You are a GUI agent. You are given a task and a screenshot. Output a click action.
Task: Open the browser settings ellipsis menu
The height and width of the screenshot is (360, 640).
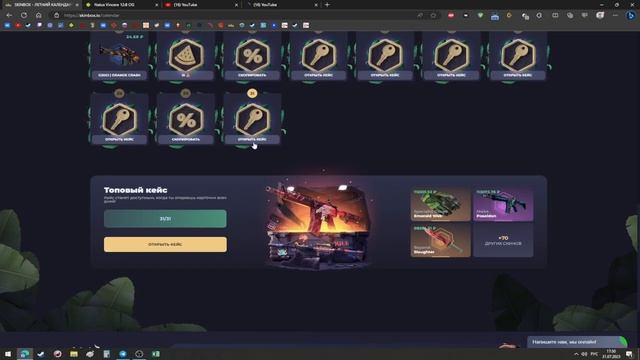[x=615, y=16]
